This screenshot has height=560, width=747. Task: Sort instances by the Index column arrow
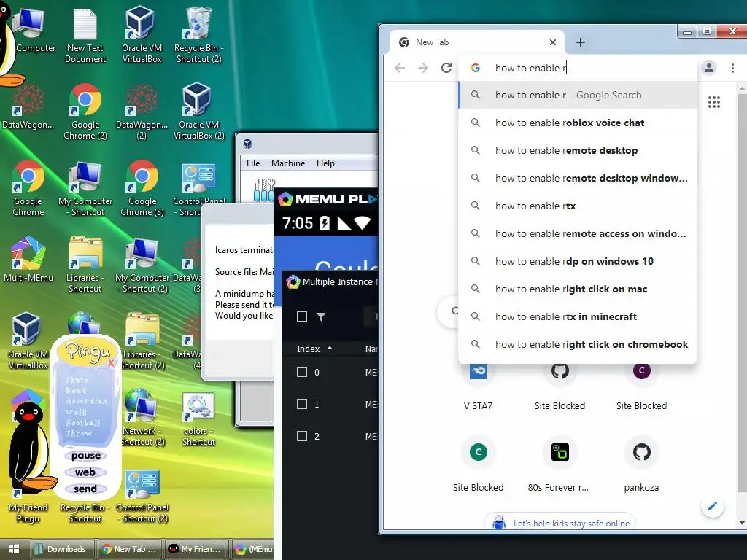(x=329, y=349)
